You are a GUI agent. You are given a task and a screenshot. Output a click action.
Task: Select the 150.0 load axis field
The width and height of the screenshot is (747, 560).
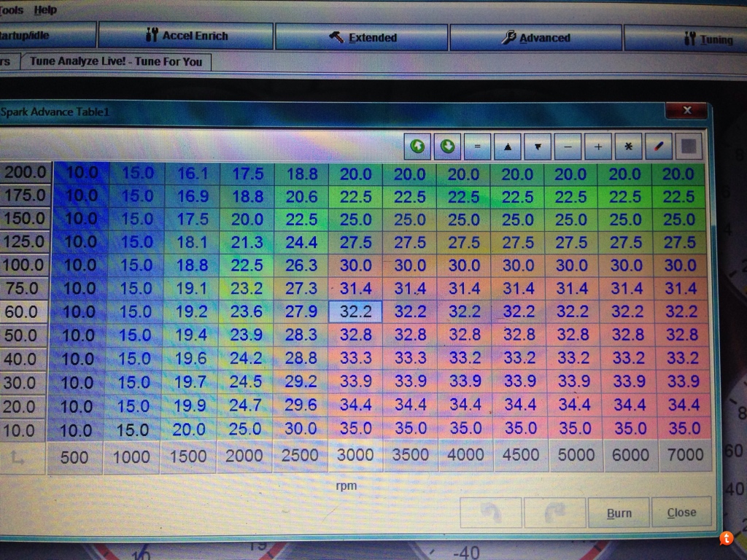[24, 218]
